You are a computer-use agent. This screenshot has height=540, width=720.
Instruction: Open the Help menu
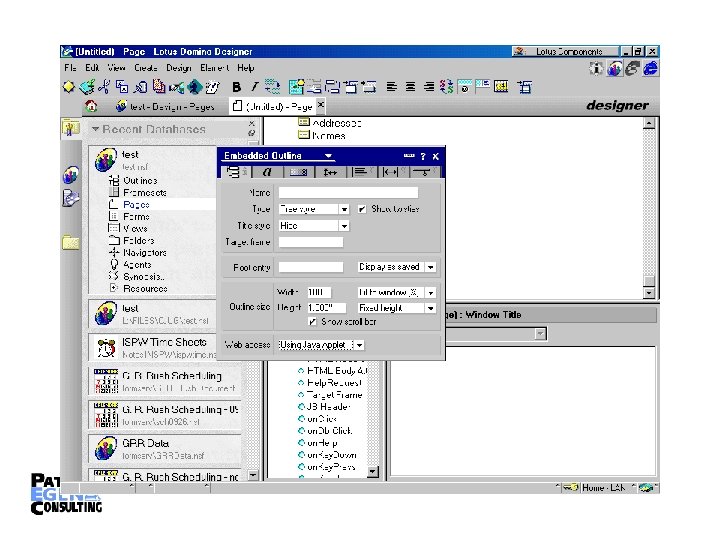pos(246,68)
